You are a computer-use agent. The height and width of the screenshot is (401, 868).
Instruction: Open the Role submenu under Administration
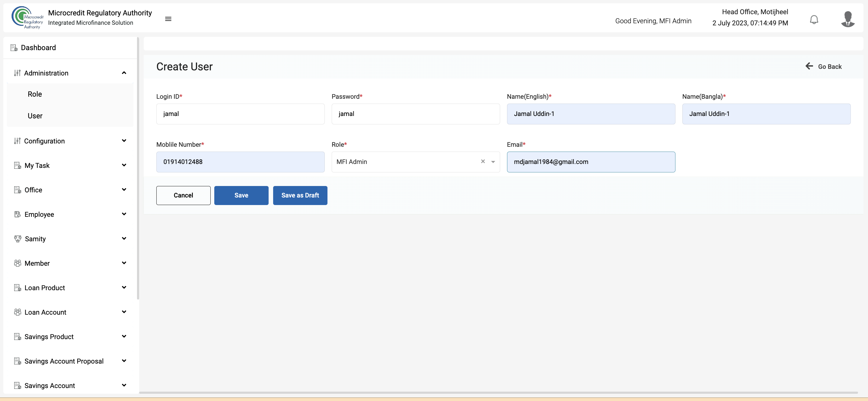click(x=35, y=94)
